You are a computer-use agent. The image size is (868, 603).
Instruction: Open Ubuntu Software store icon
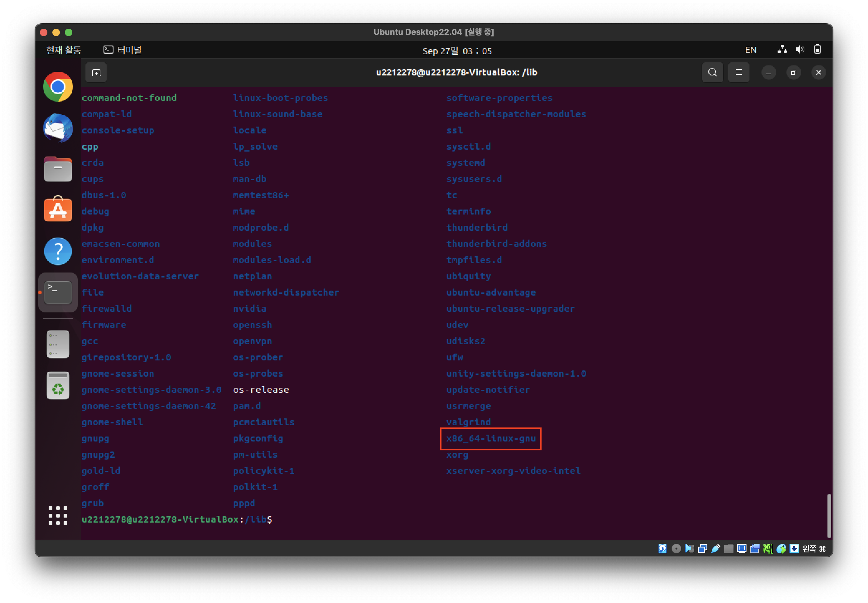coord(58,209)
